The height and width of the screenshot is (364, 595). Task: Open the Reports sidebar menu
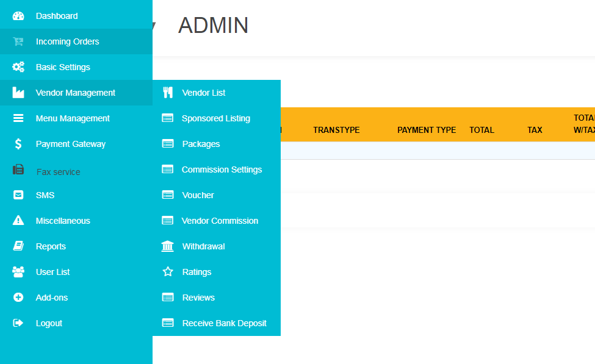(51, 246)
